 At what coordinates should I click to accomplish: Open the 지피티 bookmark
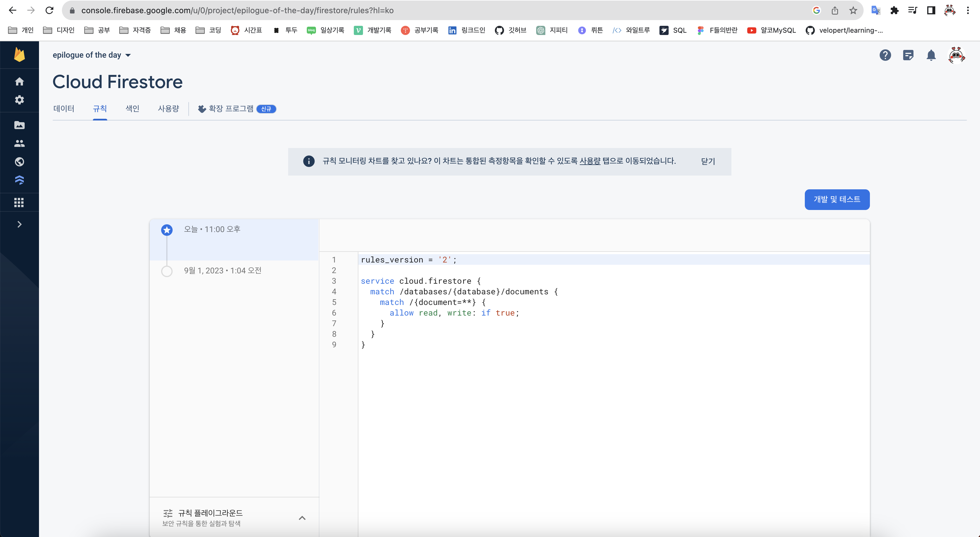click(552, 30)
